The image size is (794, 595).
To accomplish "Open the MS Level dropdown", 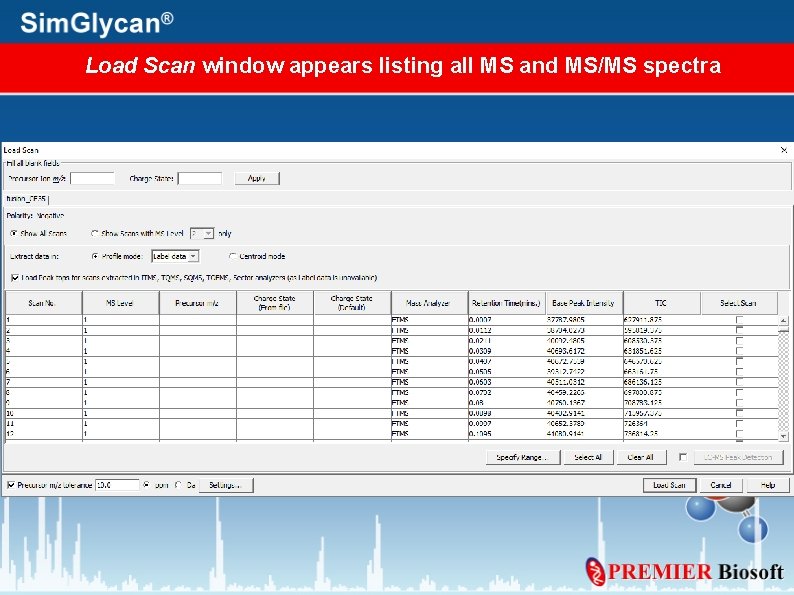I will tap(202, 233).
